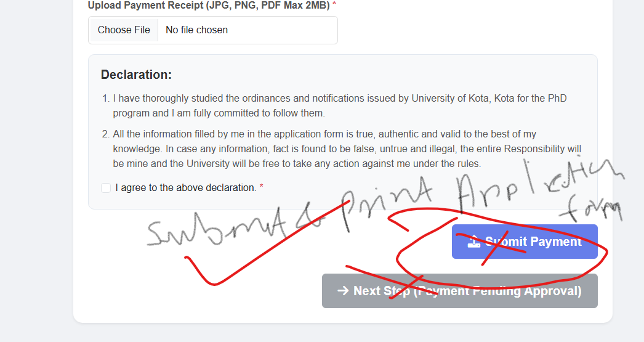Screen dimensions: 644x342
Task: Click the red asterisk after the agree label
Action: tap(261, 187)
